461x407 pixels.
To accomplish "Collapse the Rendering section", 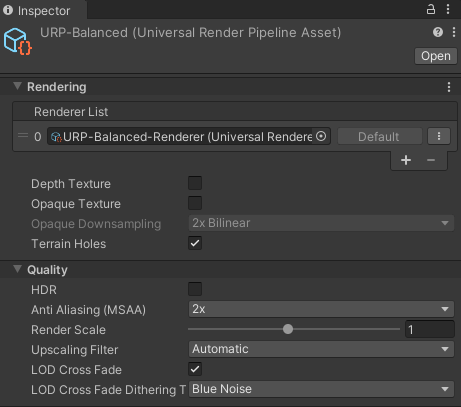I will tap(17, 87).
